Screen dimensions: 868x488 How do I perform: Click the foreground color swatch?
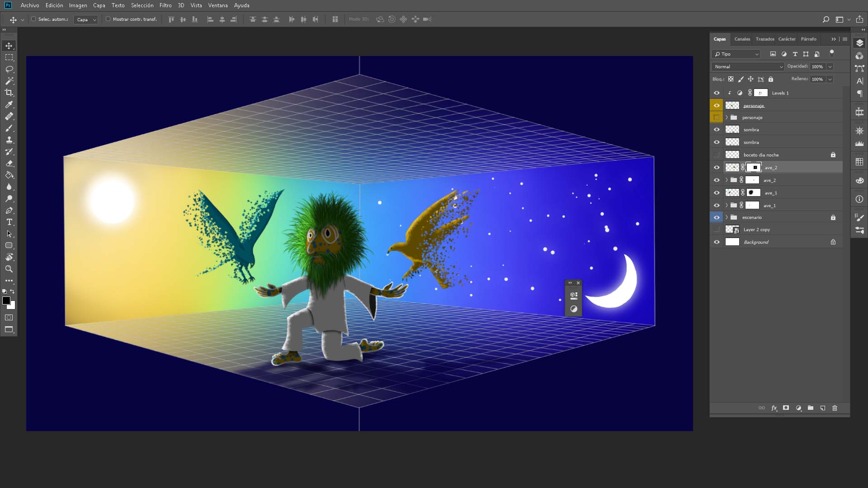[x=6, y=300]
